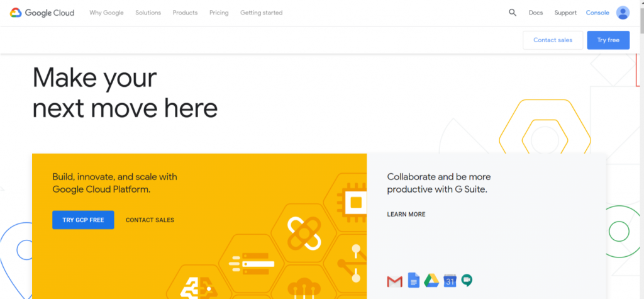Open the Solutions menu
This screenshot has height=299, width=644.
click(148, 13)
